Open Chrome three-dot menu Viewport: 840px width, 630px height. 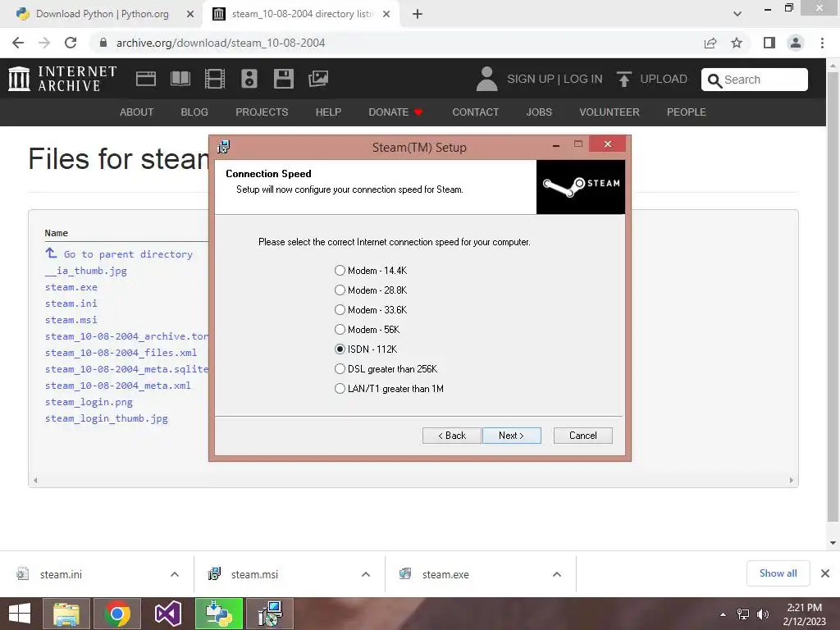click(x=822, y=43)
